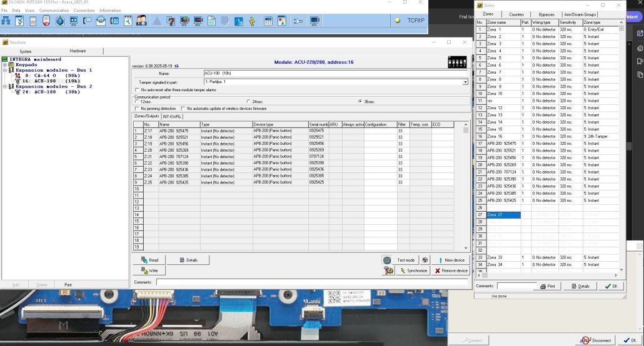Click the DIP switch address icon
This screenshot has height=346, width=644.
[x=457, y=62]
